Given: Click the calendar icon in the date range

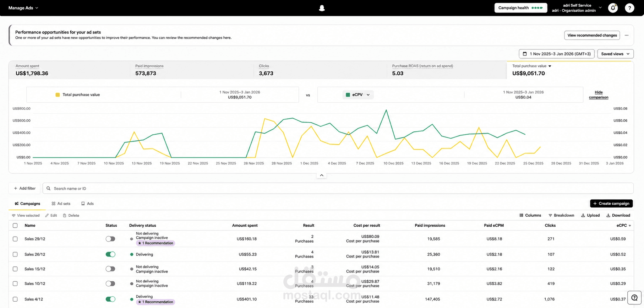Looking at the screenshot, I should (525, 54).
